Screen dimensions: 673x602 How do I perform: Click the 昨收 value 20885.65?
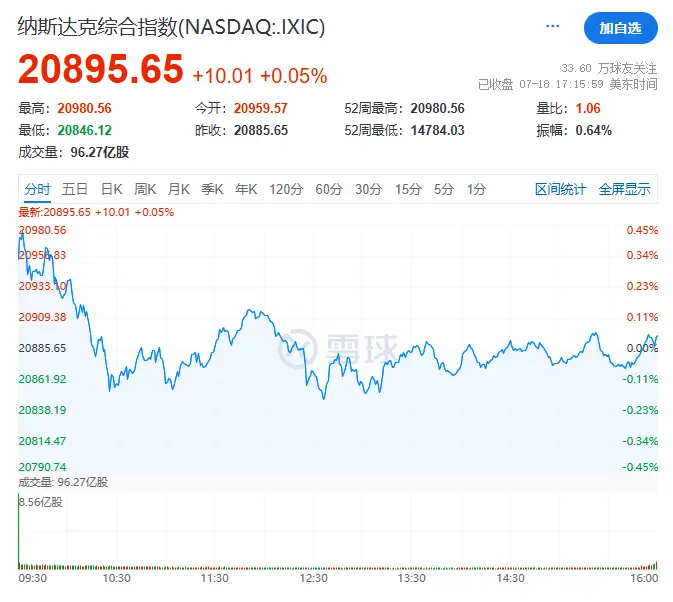click(261, 130)
